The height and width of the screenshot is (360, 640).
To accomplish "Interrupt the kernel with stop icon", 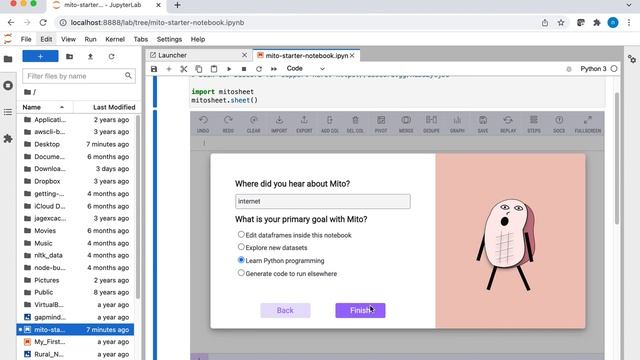I will pyautogui.click(x=244, y=69).
